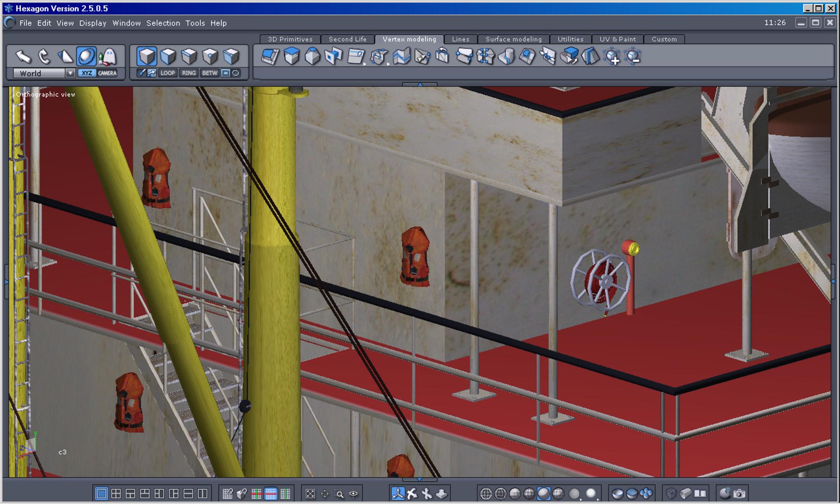Click the LOOP selection button

[168, 73]
